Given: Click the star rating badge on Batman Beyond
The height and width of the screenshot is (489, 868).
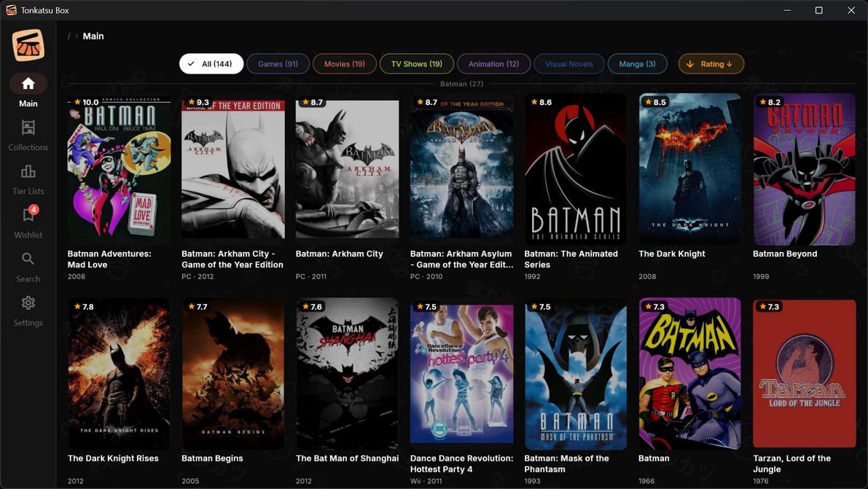Looking at the screenshot, I should click(769, 102).
